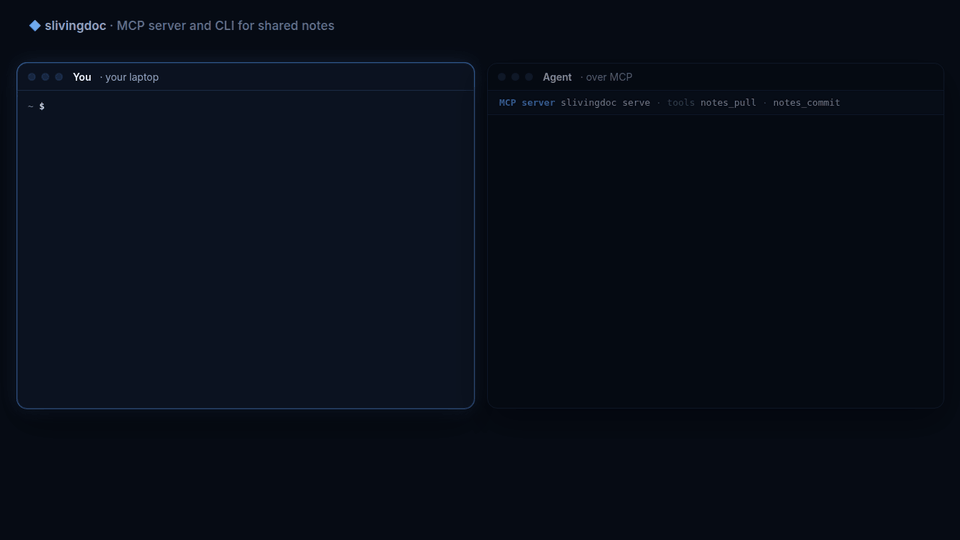Click the notes_commit tool name

click(806, 103)
